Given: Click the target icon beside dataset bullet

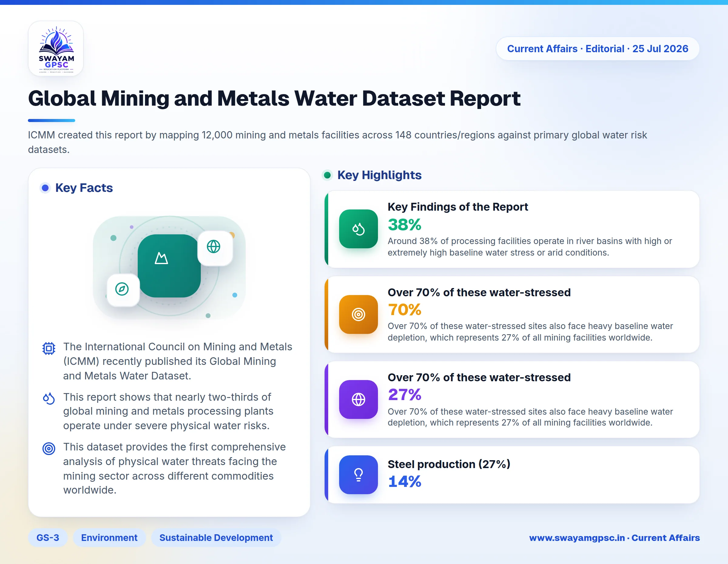Looking at the screenshot, I should click(49, 448).
